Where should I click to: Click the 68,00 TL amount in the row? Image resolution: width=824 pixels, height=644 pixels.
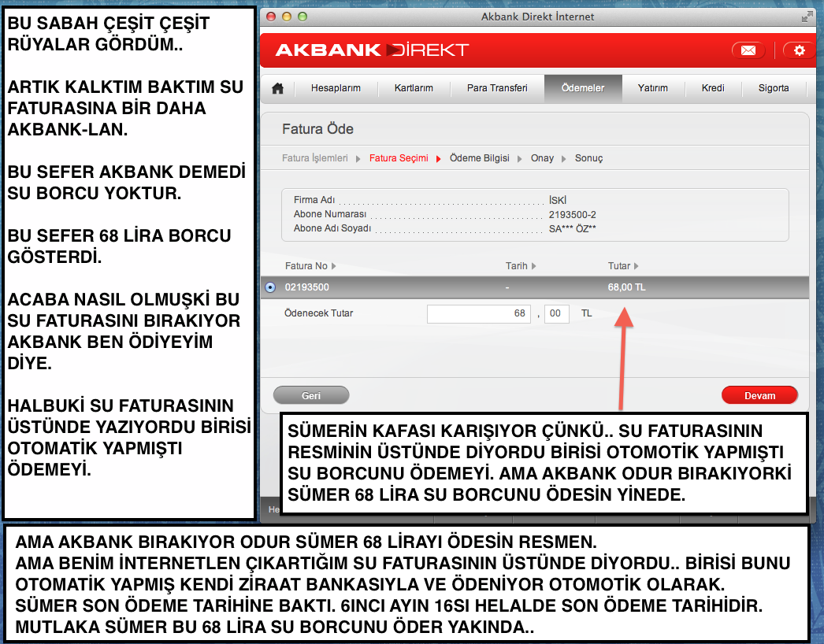pos(626,287)
